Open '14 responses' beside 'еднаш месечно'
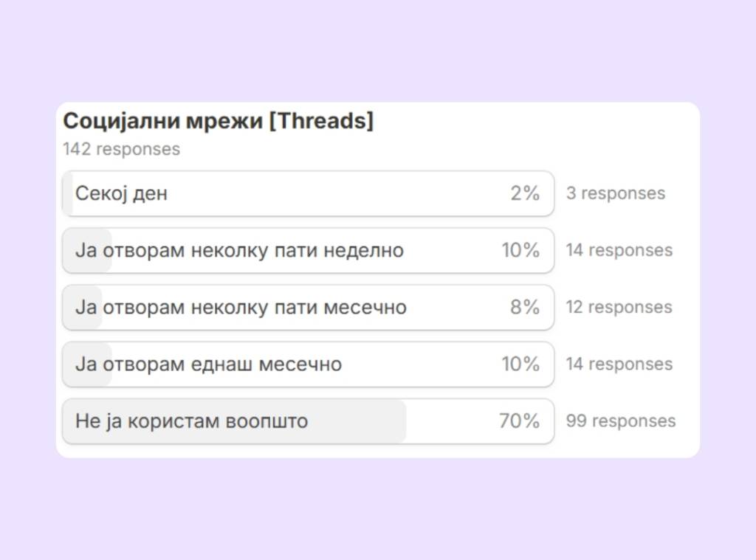Viewport: 756px width, 560px height. [x=619, y=364]
